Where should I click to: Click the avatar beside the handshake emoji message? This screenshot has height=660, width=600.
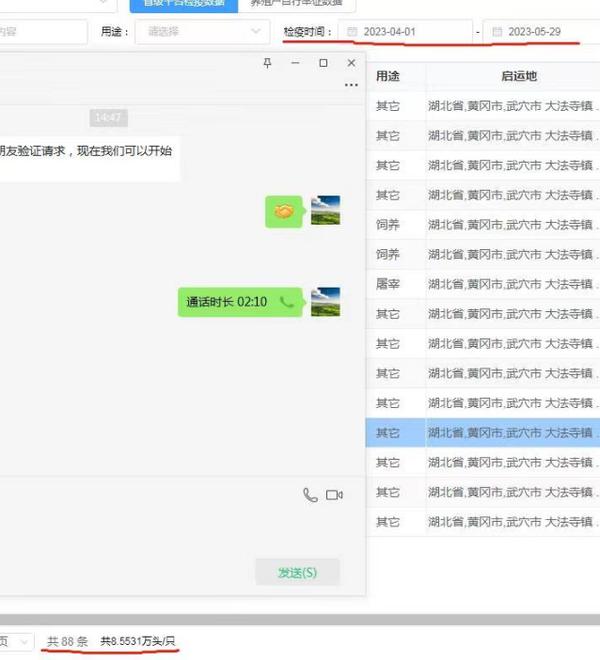click(325, 210)
